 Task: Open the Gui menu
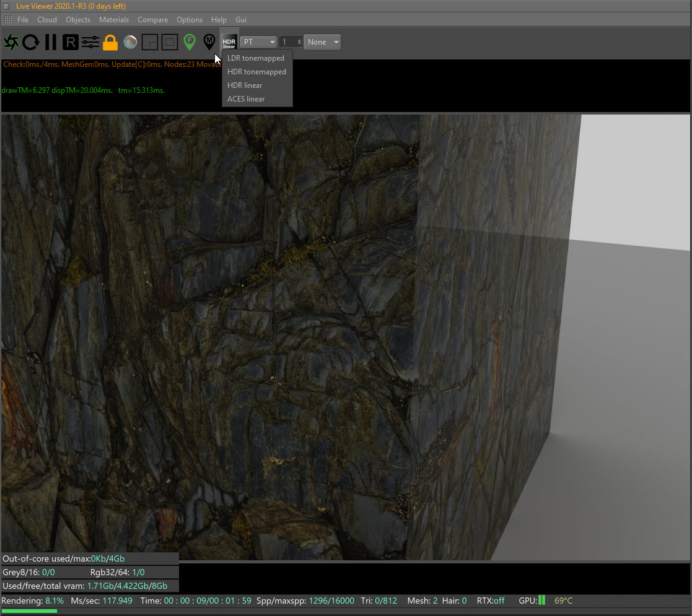(241, 20)
